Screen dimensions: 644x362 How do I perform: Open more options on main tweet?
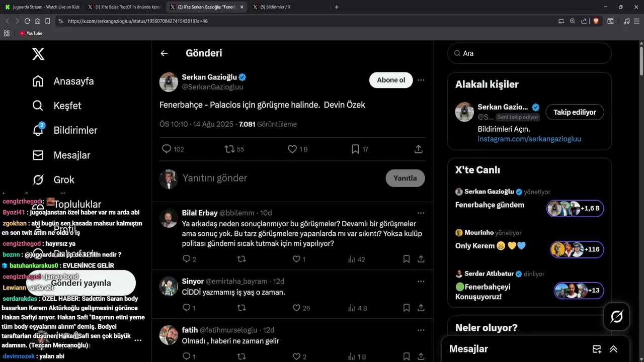tap(421, 80)
